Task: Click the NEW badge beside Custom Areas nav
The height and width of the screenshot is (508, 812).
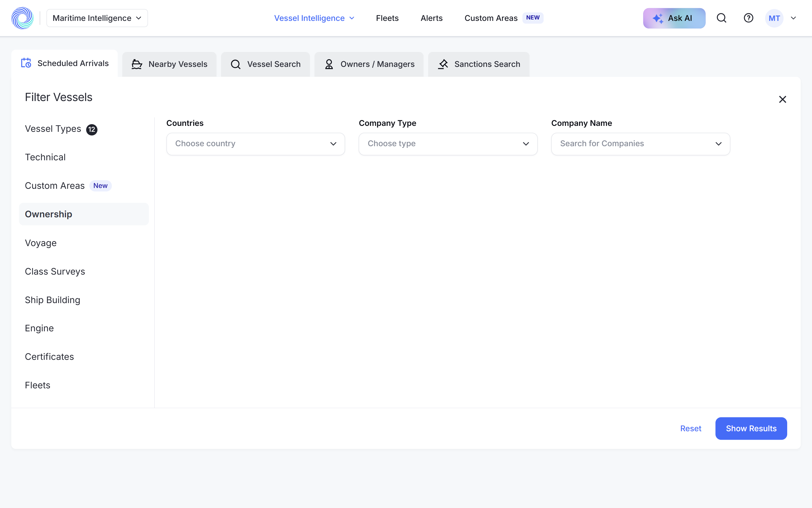Action: coord(533,18)
